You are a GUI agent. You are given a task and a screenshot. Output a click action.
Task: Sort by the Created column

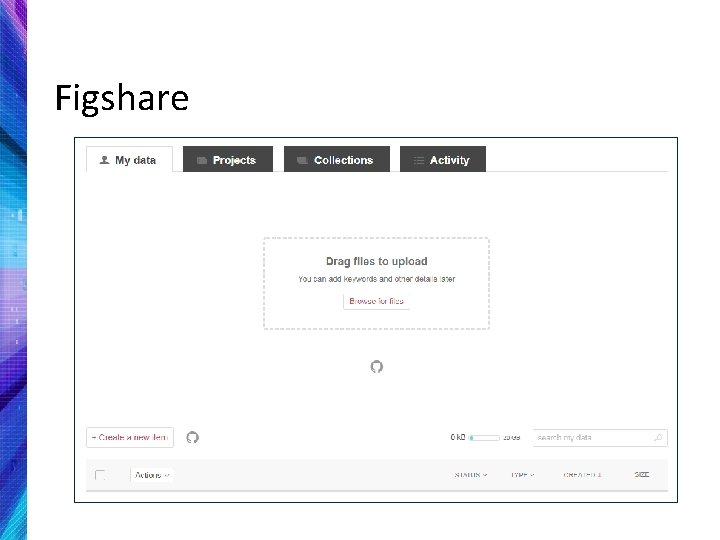[582, 475]
